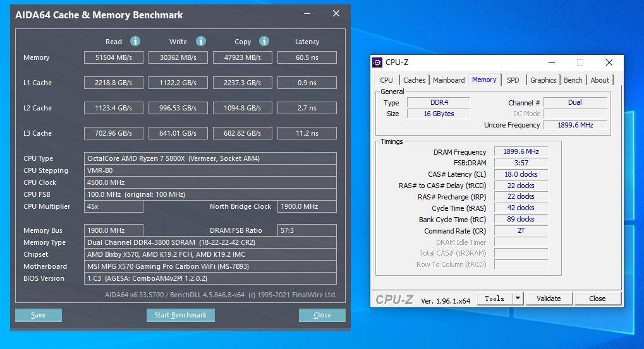Click Memory Read value 51504 MB/s
644x349 pixels.
click(113, 57)
